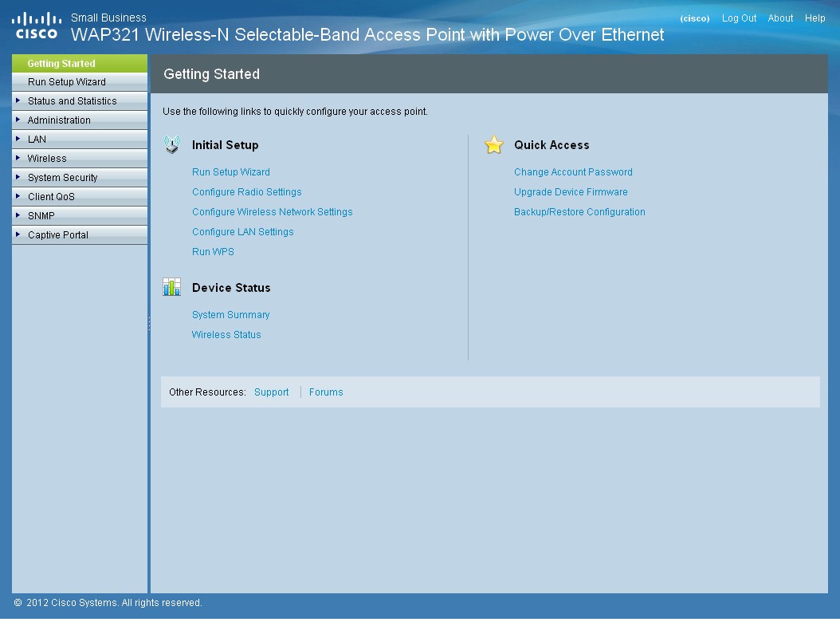Open the System Summary link
Image resolution: width=840 pixels, height=622 pixels.
(231, 315)
